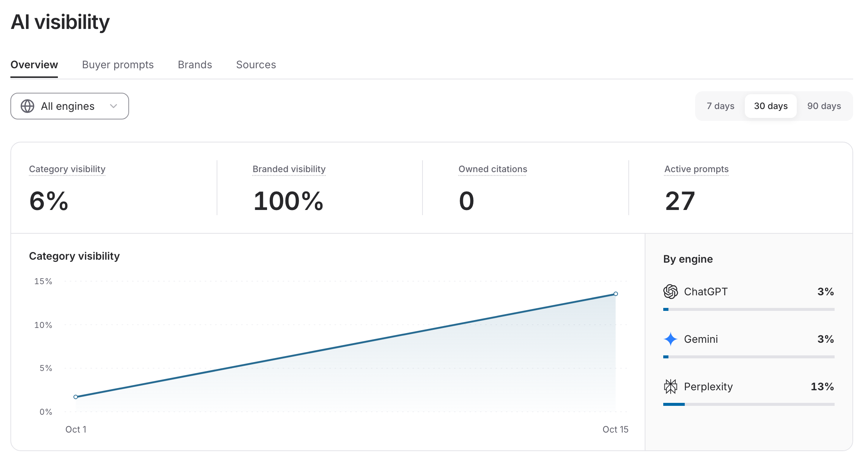Click the Gemini progress bar
Screen dimensions: 868x460
(749, 357)
